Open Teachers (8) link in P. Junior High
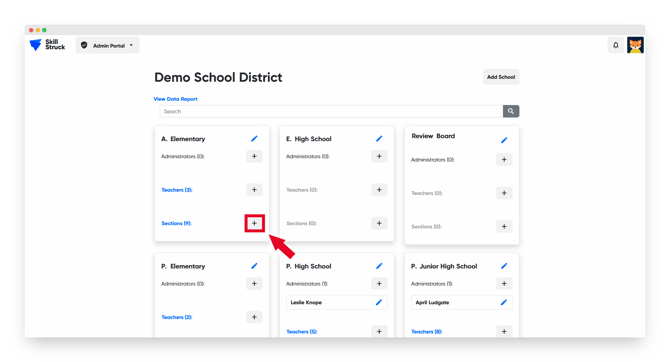This screenshot has height=362, width=670. click(x=426, y=332)
